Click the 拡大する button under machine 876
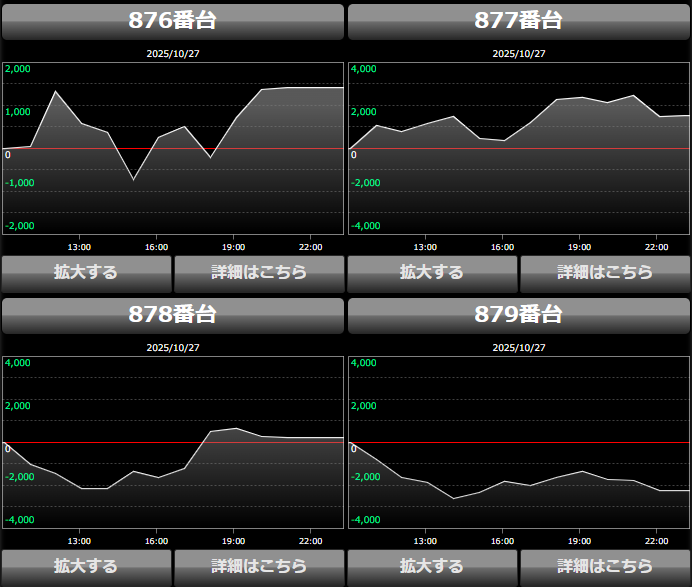This screenshot has width=692, height=587. pyautogui.click(x=86, y=272)
